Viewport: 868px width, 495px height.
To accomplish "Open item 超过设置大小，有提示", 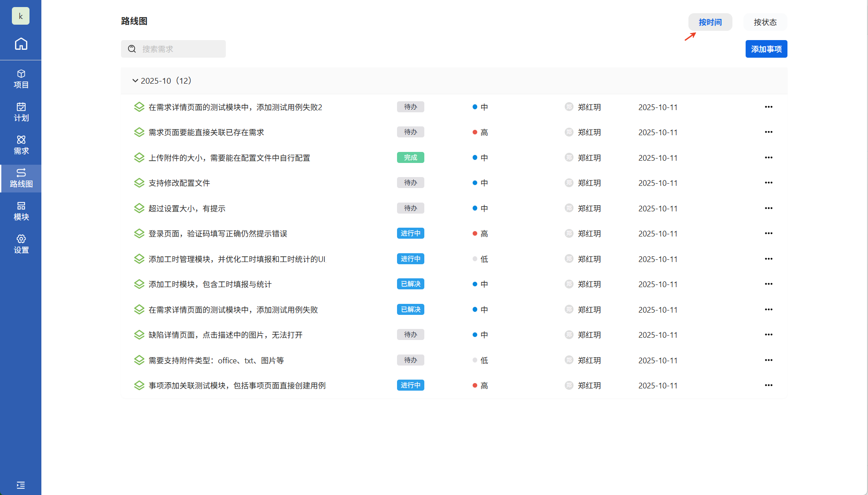I will point(187,208).
